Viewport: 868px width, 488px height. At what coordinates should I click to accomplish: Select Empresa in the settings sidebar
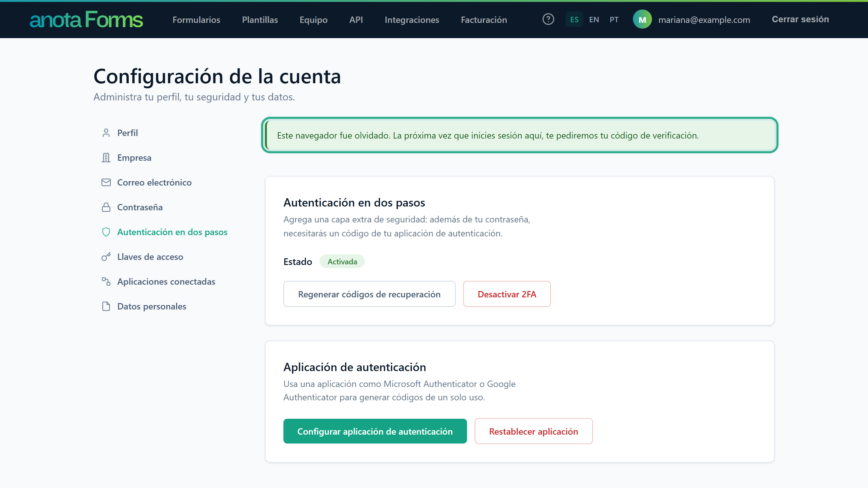(134, 158)
